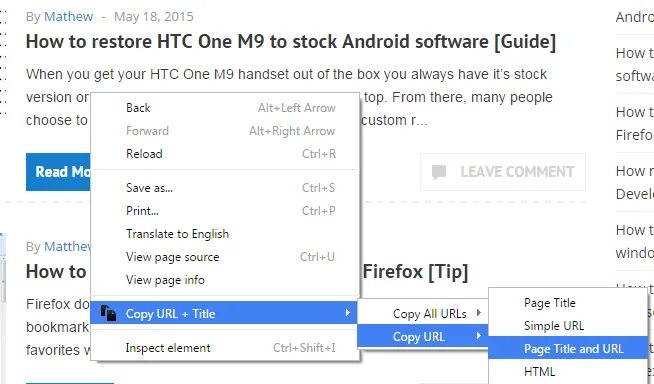Choose Print... from the context menu
This screenshot has width=654, height=384.
pos(224,211)
